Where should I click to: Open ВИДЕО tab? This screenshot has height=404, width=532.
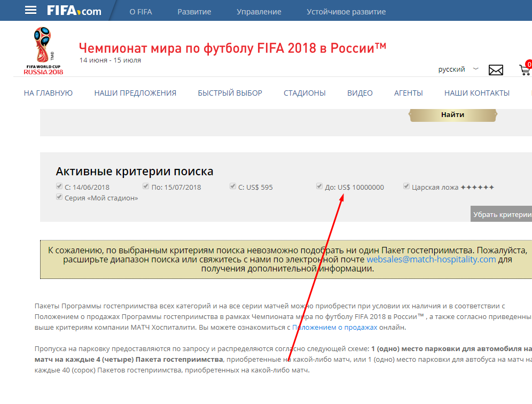359,93
